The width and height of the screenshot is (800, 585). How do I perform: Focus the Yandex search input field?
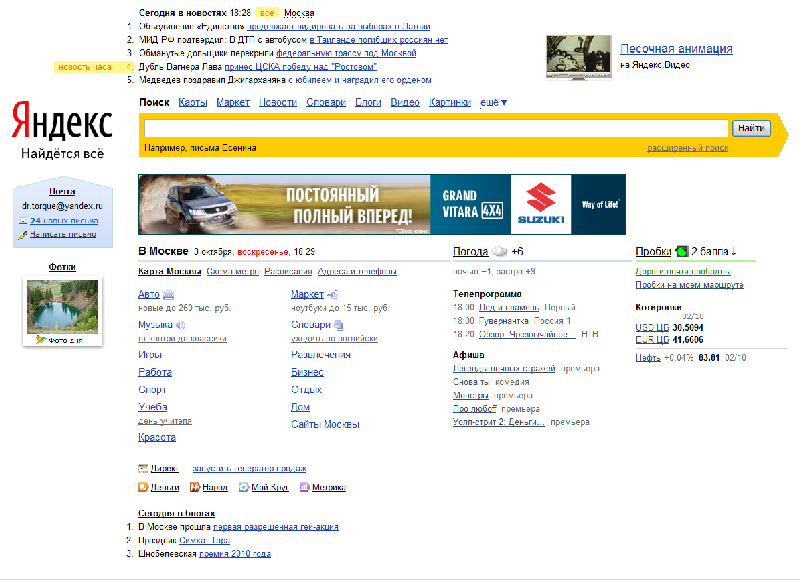[x=436, y=128]
